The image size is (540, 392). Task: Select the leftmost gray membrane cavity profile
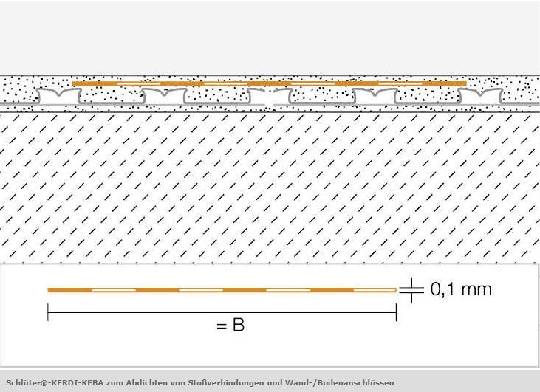(59, 96)
